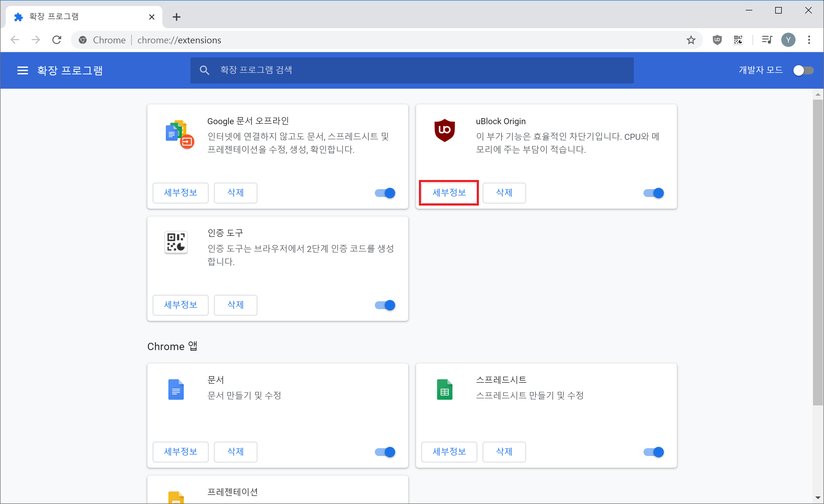Open the hamburger menu beside 확장 프로그램
The height and width of the screenshot is (504, 824).
click(22, 70)
